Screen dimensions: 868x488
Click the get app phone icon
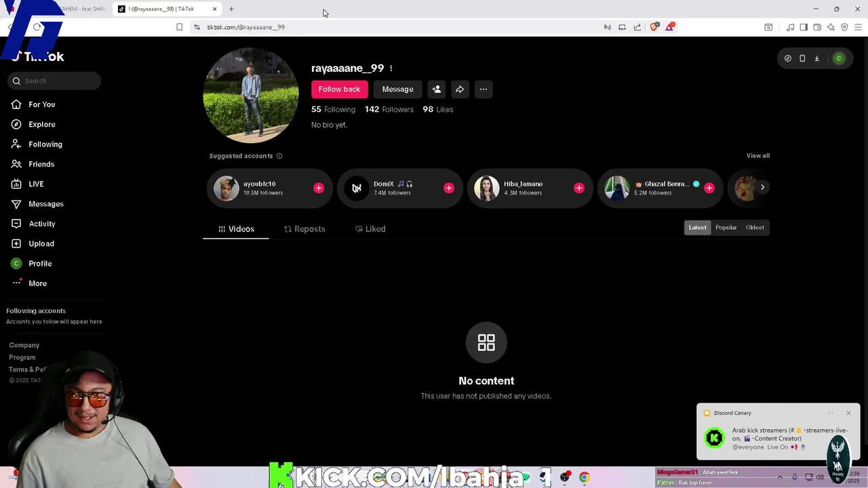click(802, 58)
